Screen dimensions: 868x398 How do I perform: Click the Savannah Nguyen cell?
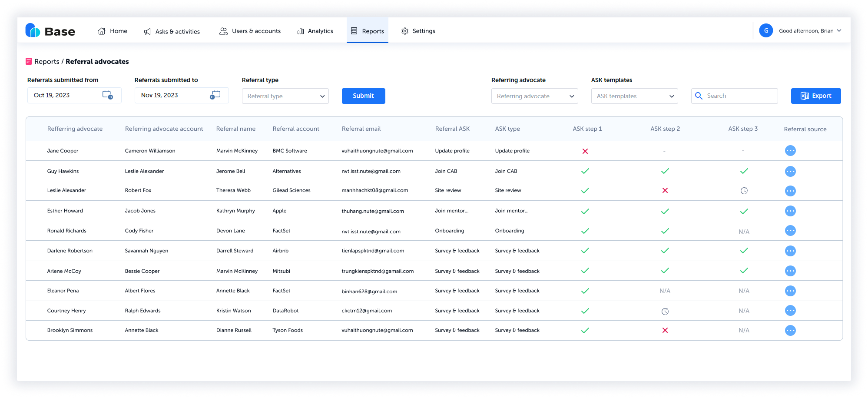pyautogui.click(x=146, y=251)
